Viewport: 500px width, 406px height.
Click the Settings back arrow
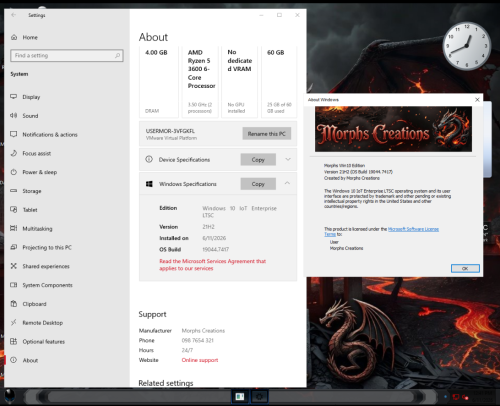pyautogui.click(x=13, y=15)
